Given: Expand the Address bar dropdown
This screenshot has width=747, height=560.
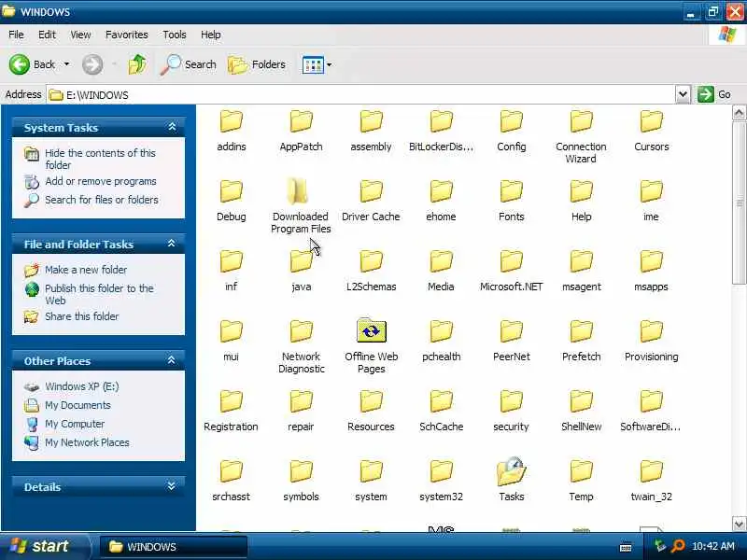Looking at the screenshot, I should pos(683,94).
